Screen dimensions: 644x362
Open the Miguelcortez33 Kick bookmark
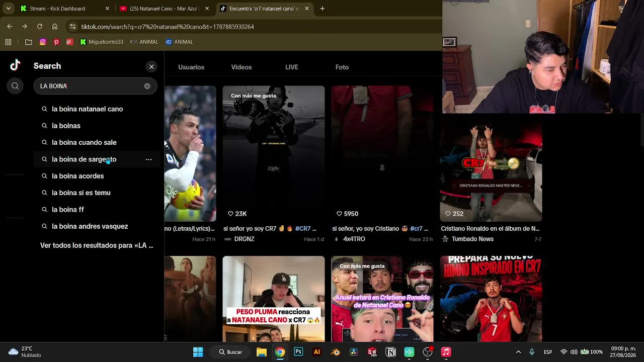tap(102, 42)
